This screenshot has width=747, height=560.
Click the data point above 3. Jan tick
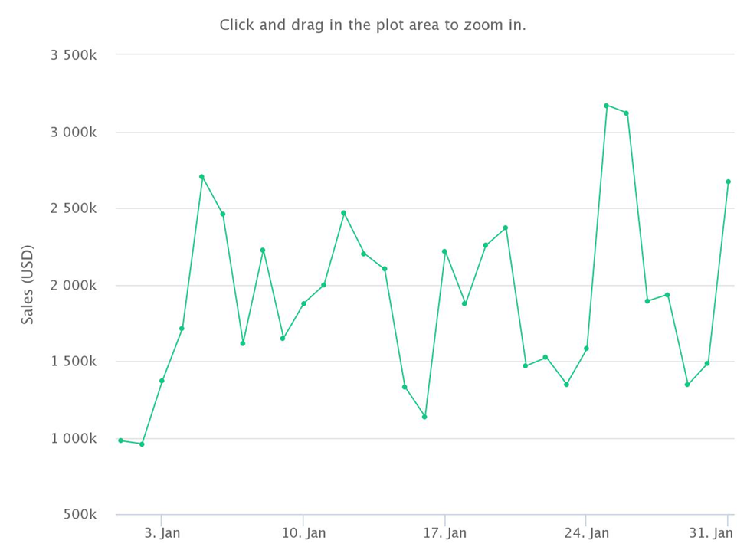click(162, 381)
